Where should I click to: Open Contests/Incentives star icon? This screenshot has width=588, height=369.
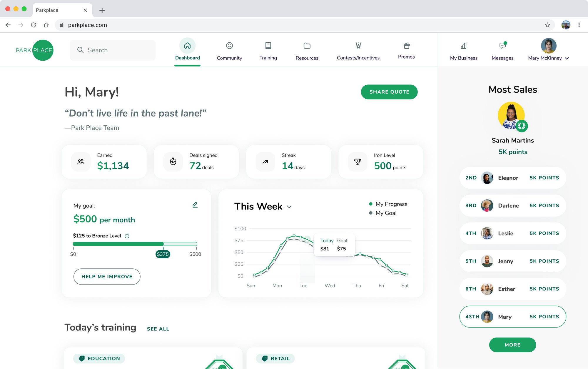[358, 46]
